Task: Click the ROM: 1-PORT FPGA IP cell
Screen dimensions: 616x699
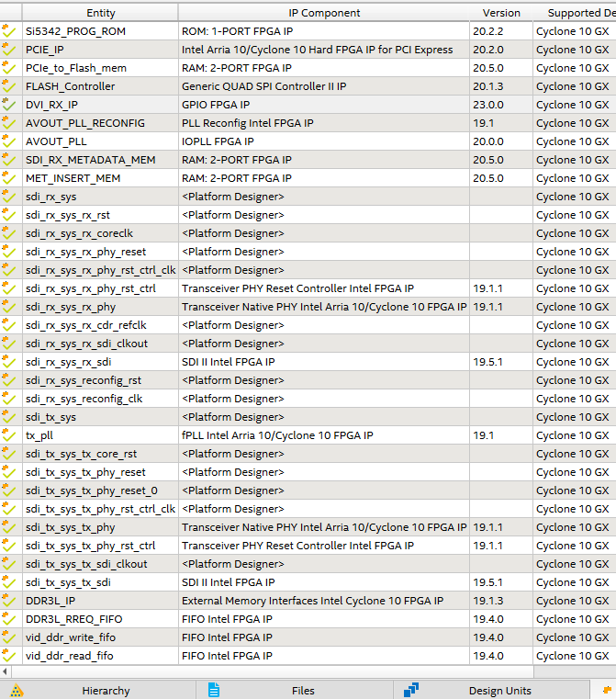Action: tap(324, 31)
